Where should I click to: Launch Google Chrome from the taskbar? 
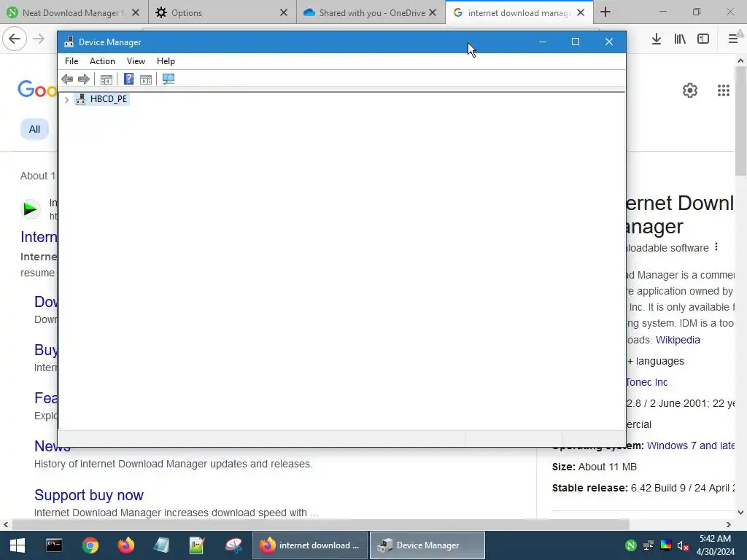(90, 545)
